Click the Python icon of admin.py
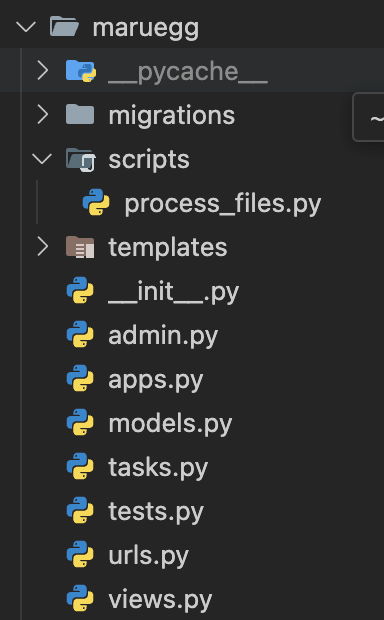 click(x=80, y=334)
